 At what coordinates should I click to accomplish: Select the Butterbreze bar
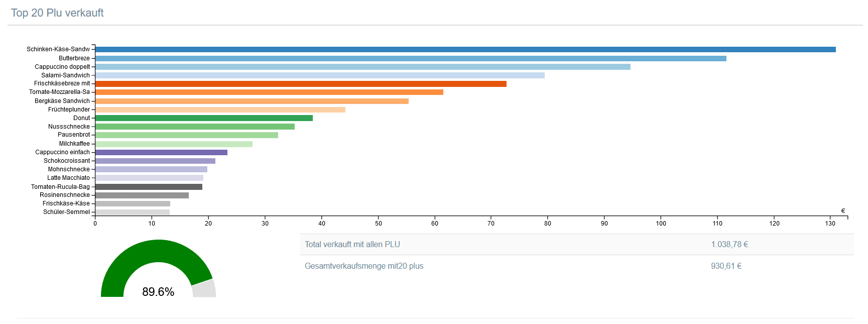411,58
